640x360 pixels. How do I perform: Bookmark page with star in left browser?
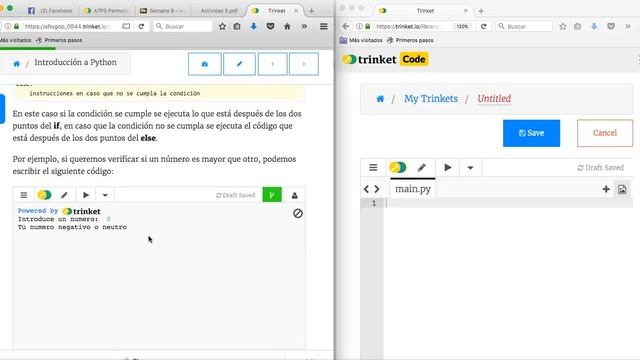point(222,27)
